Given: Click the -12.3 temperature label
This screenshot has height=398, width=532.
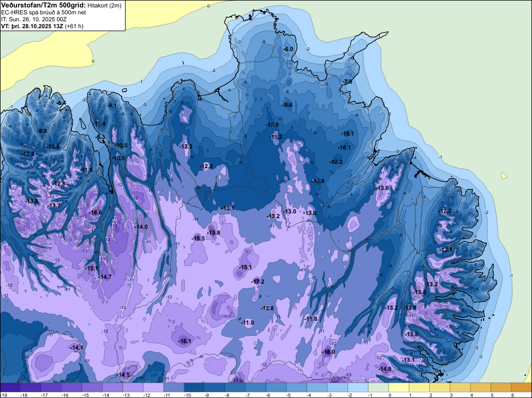Looking at the screenshot, I should point(186,146).
